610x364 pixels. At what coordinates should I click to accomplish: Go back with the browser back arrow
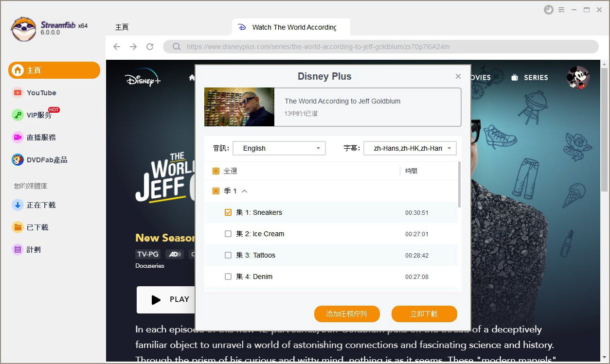pyautogui.click(x=117, y=47)
